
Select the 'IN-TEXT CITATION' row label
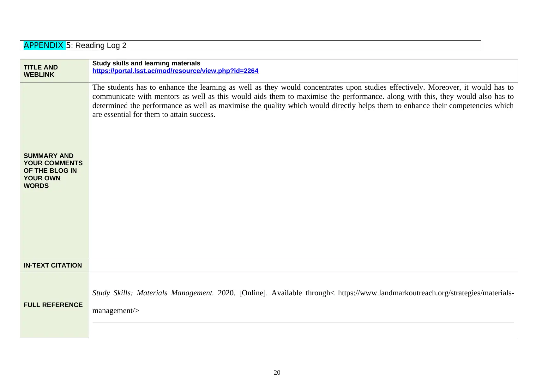point(53,266)
